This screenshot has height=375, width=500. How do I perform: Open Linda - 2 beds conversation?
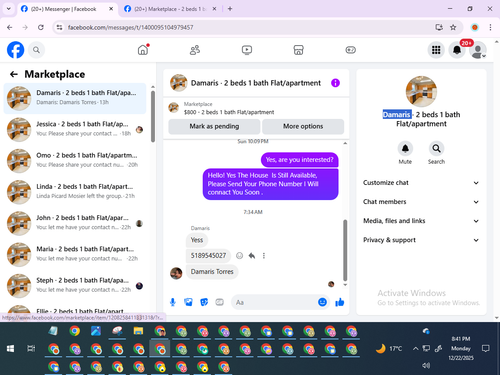coord(75,192)
